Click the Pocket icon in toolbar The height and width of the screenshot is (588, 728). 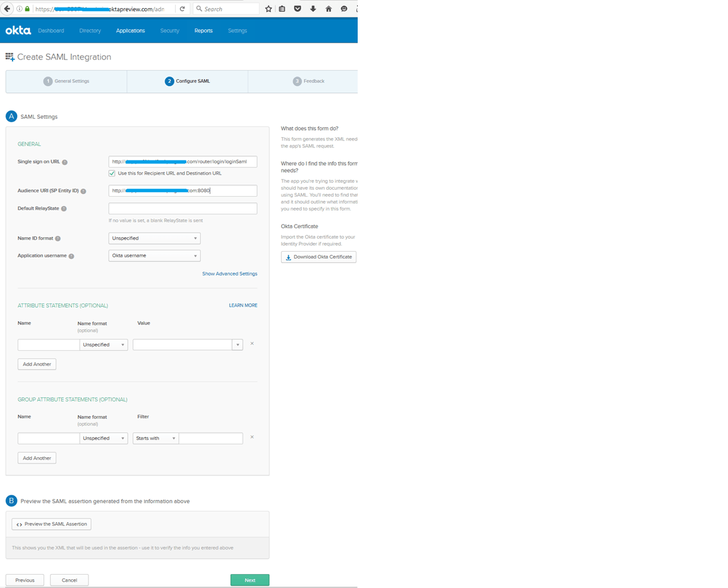(x=298, y=9)
